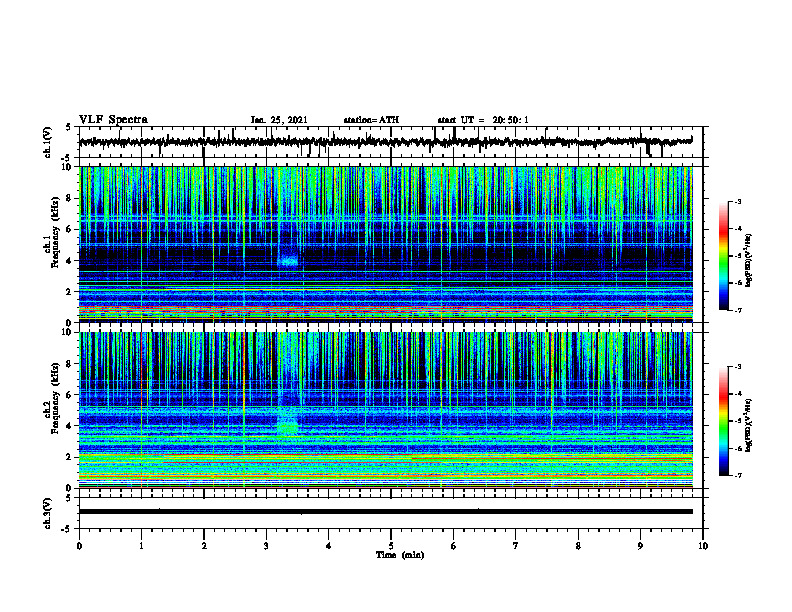This screenshot has width=792, height=612.
Task: Click the bright 2 kHz horizontal band in ch.2 spectrogram
Action: tap(386, 457)
